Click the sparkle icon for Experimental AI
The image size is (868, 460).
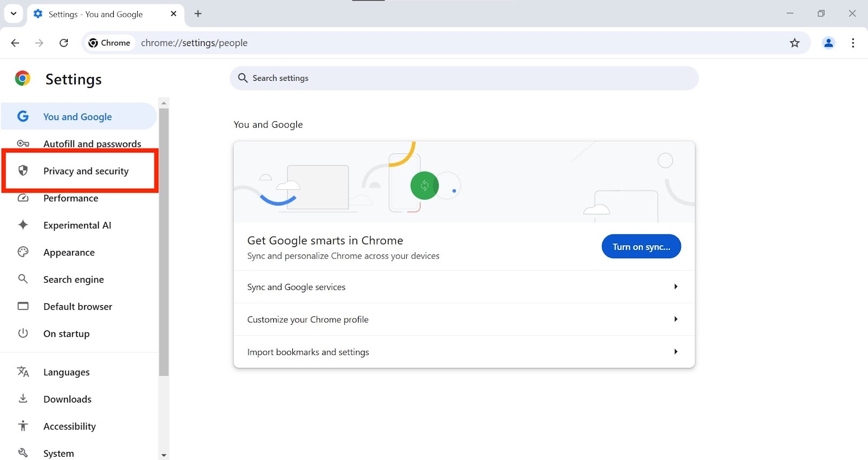[23, 225]
